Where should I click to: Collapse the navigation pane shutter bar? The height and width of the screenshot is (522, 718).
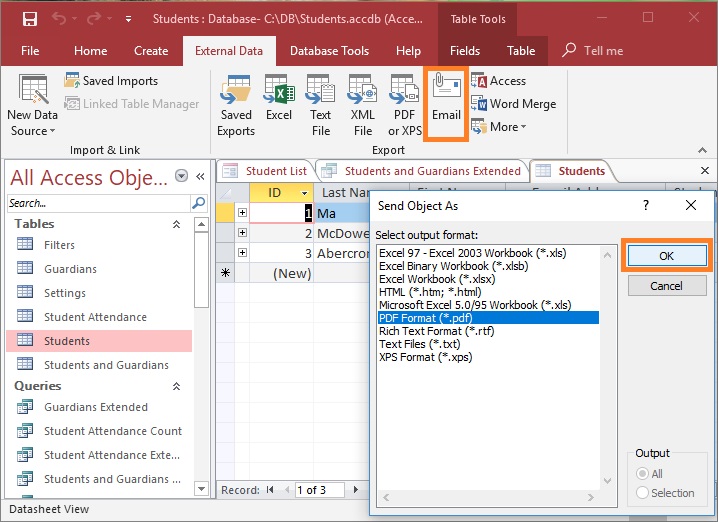coord(200,176)
